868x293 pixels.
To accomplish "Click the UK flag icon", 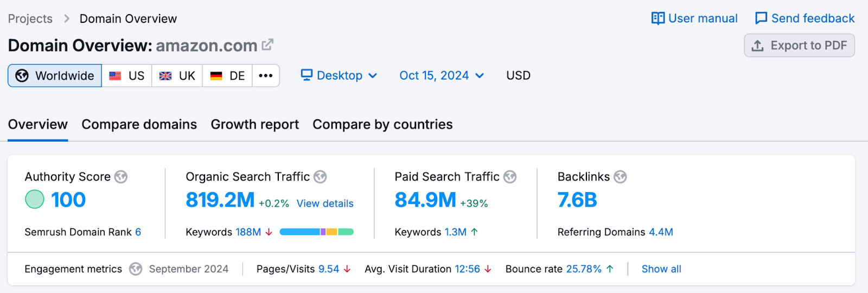I will (x=165, y=76).
